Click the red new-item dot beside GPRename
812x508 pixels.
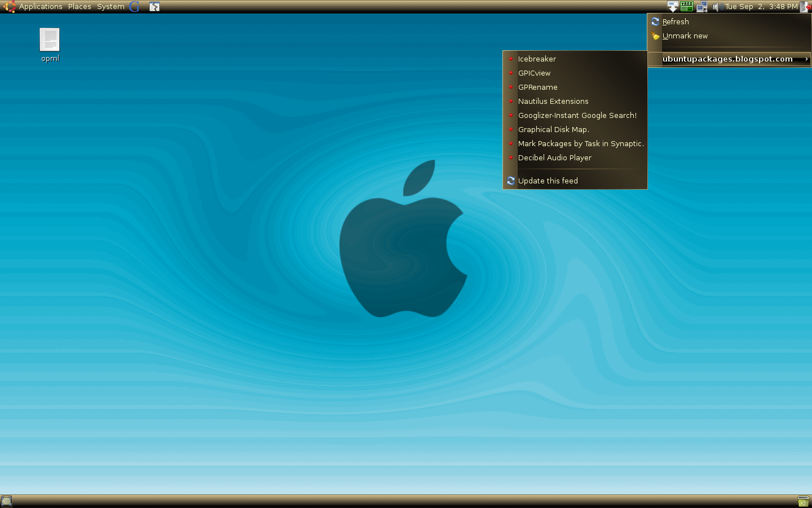point(511,87)
